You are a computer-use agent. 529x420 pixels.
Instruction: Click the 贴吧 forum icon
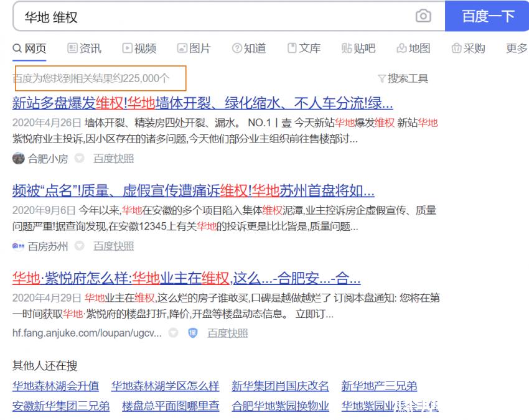tap(345, 48)
